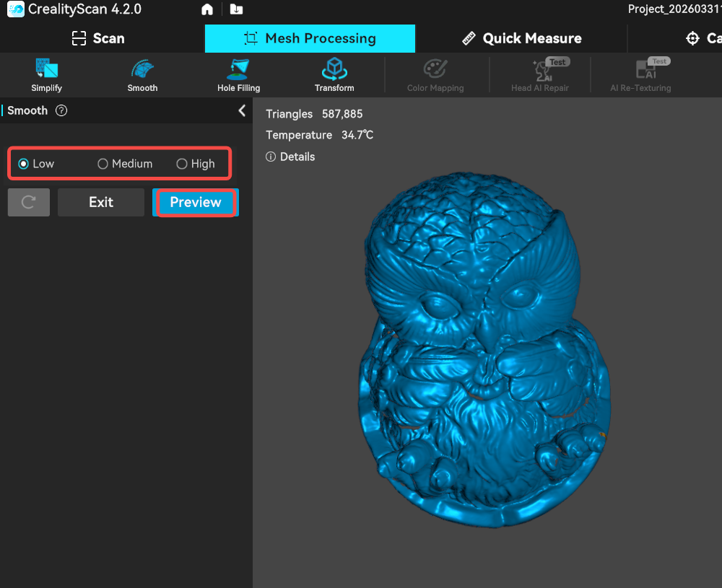
Task: Open the AI Re-Texturing tool
Action: 640,75
